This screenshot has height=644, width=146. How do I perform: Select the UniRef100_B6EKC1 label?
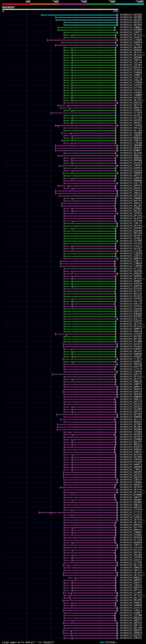(x=131, y=578)
